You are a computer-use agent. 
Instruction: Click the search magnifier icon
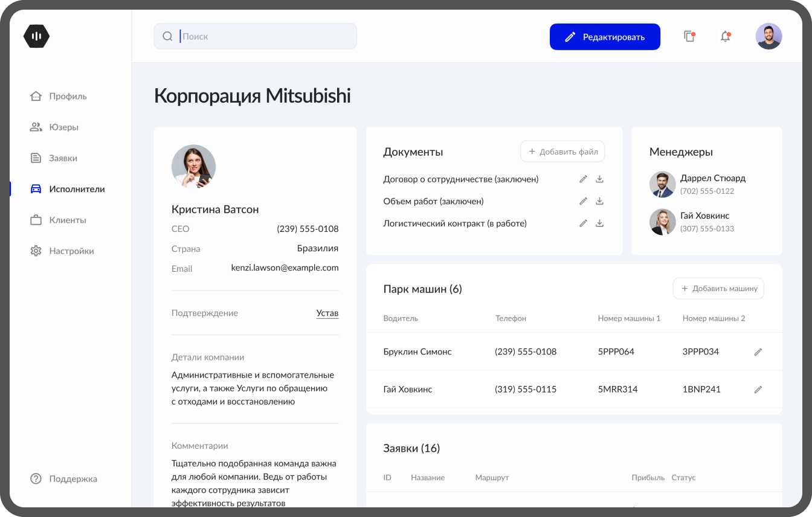pyautogui.click(x=168, y=36)
